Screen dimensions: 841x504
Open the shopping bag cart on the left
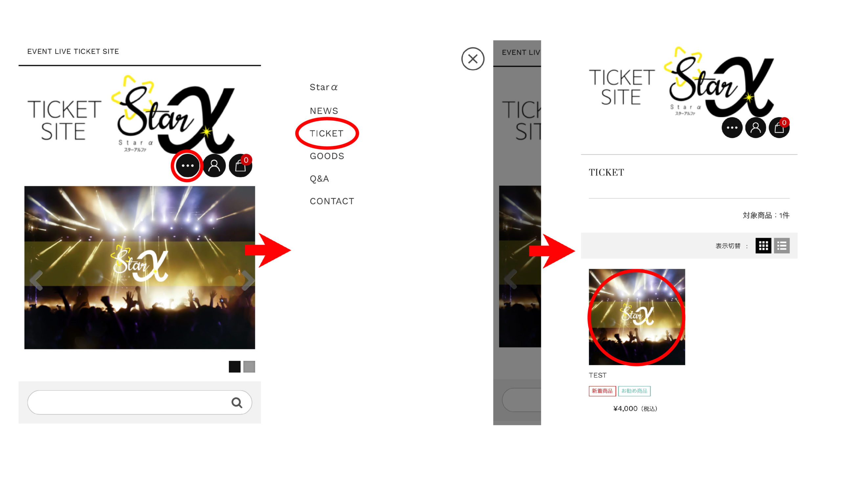pyautogui.click(x=240, y=166)
